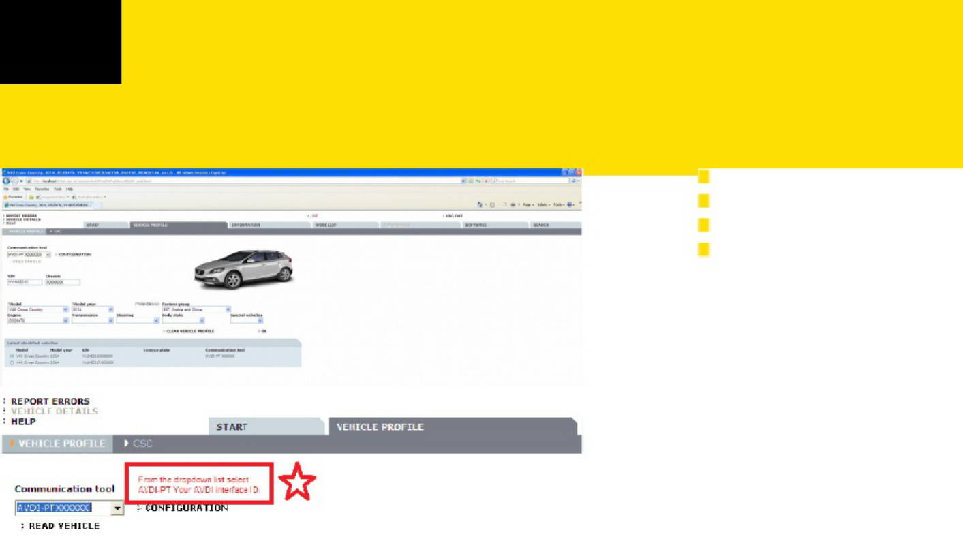Open the Partner group dropdown
963x560 pixels.
(196, 309)
